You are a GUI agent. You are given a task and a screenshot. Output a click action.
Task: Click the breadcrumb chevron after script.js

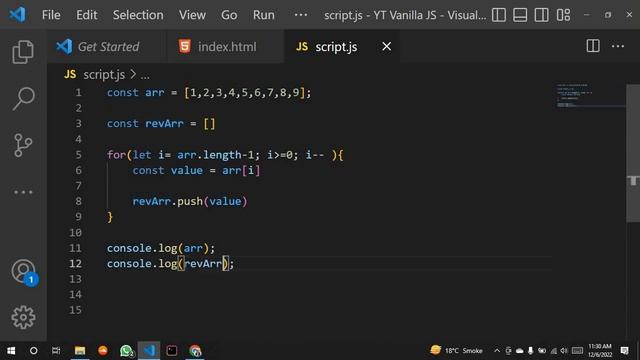133,75
